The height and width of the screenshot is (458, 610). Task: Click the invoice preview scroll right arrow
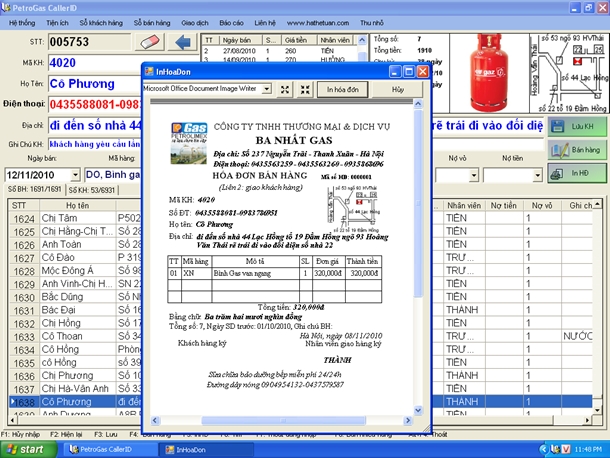coord(408,420)
